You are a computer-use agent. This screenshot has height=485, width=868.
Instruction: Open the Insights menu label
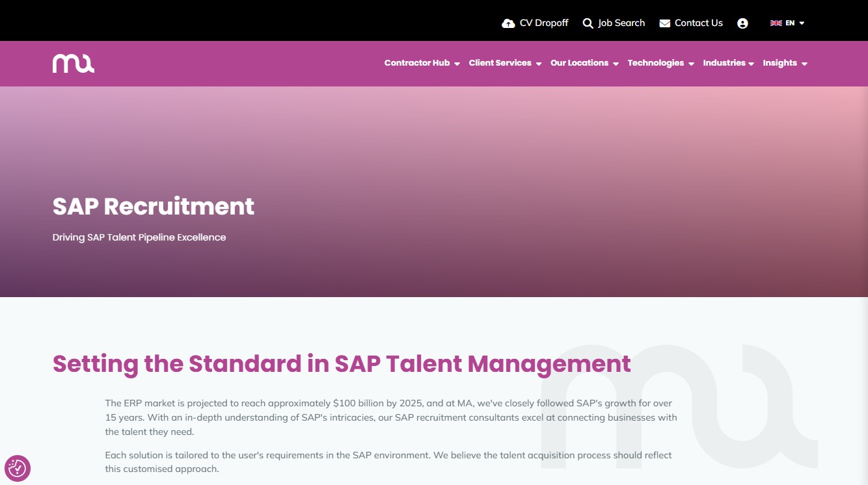point(780,63)
